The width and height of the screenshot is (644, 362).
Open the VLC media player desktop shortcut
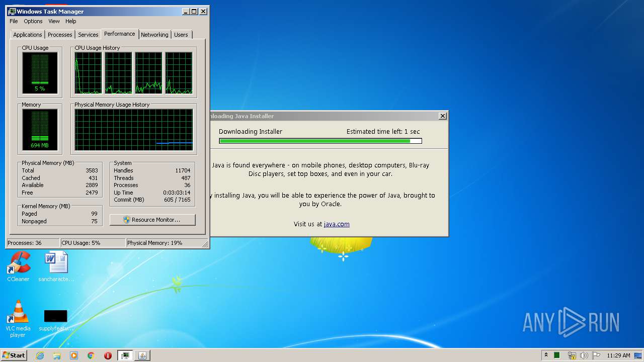pos(18,319)
